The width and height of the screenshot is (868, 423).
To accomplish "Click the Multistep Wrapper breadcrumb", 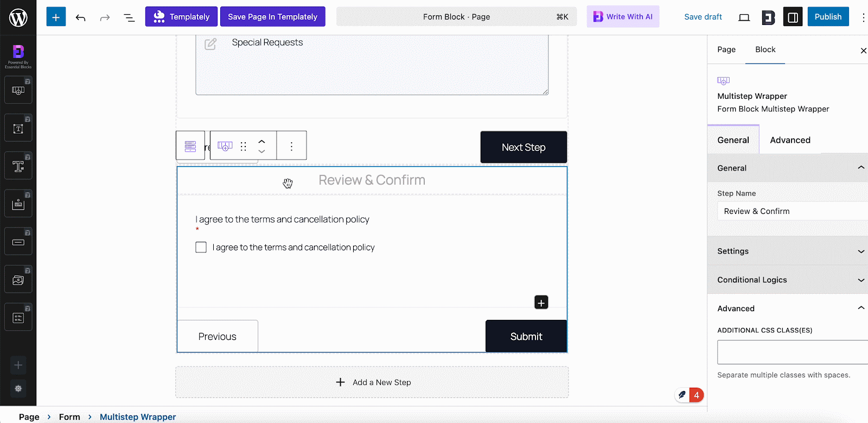I will [x=138, y=417].
